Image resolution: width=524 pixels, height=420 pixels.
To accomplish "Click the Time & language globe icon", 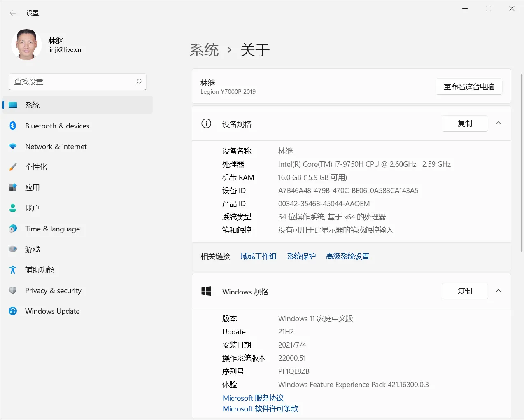I will [x=13, y=229].
